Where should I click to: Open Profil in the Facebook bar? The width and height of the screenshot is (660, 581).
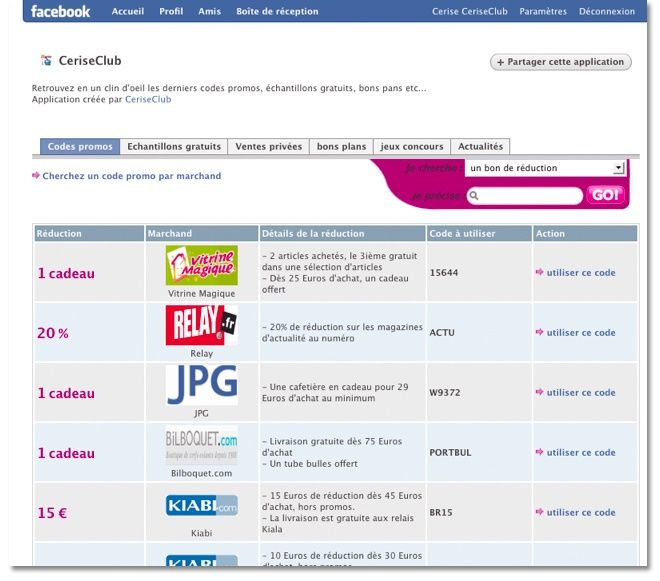click(x=171, y=11)
